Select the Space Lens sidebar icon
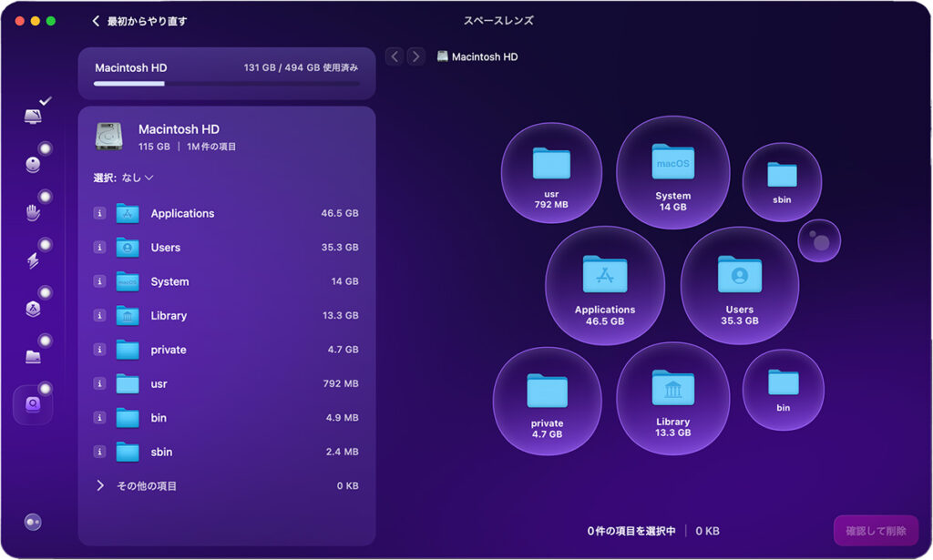The image size is (933, 560). point(33,404)
